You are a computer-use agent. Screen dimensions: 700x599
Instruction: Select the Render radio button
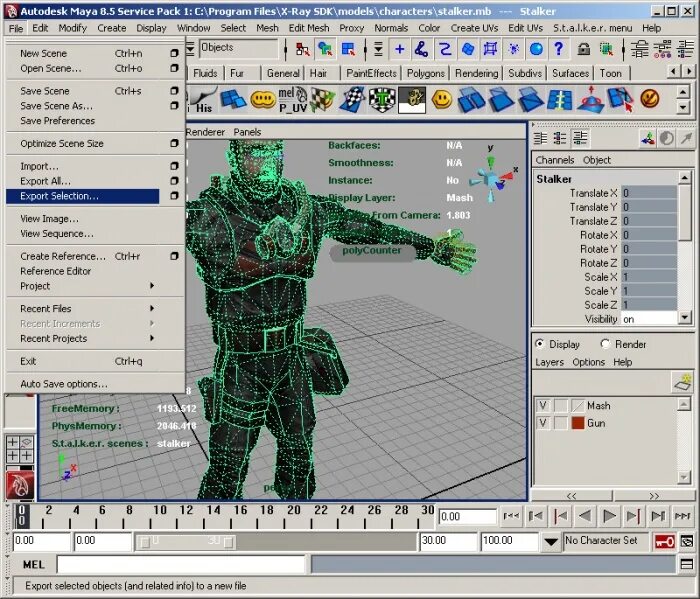click(x=605, y=344)
